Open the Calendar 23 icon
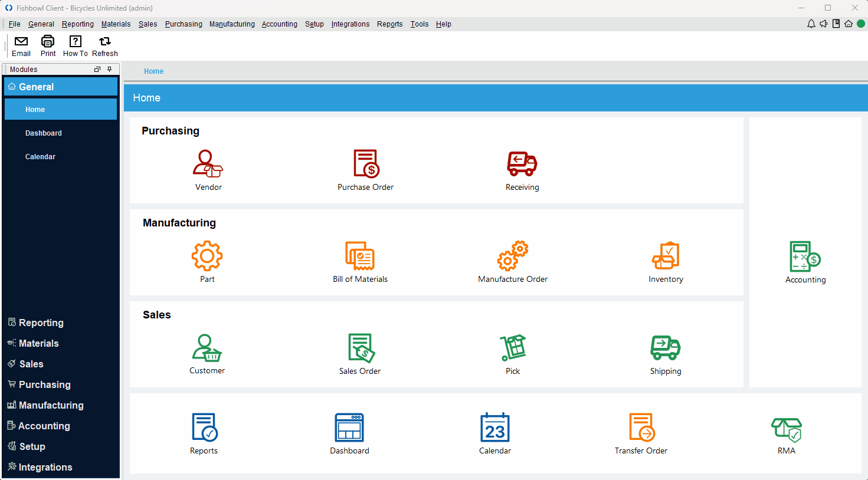868x480 pixels. click(x=495, y=427)
